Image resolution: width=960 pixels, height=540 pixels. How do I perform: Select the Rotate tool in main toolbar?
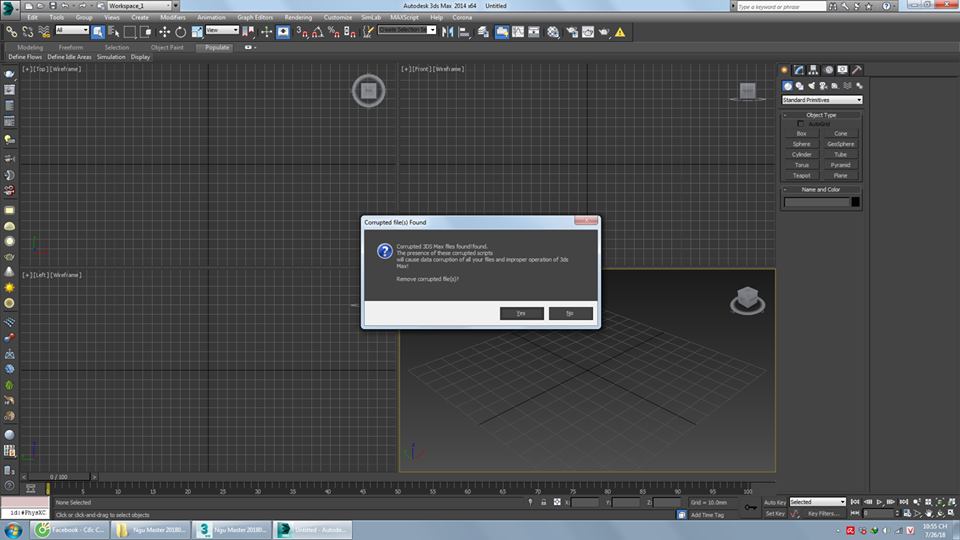(x=178, y=31)
